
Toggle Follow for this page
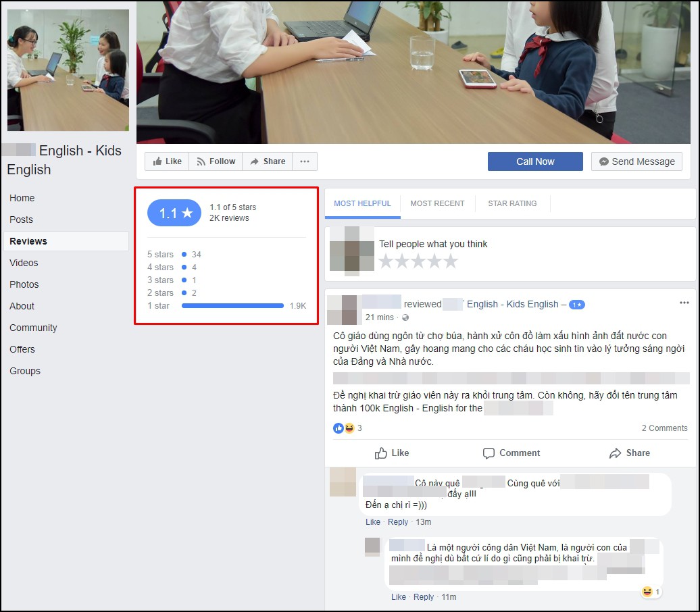pos(216,161)
